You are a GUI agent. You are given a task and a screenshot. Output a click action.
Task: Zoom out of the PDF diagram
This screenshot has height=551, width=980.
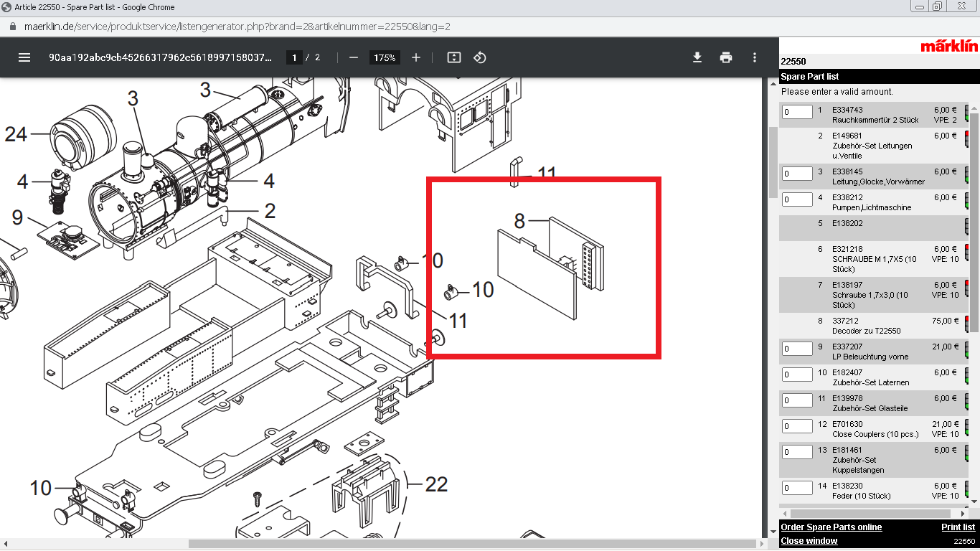click(x=353, y=57)
